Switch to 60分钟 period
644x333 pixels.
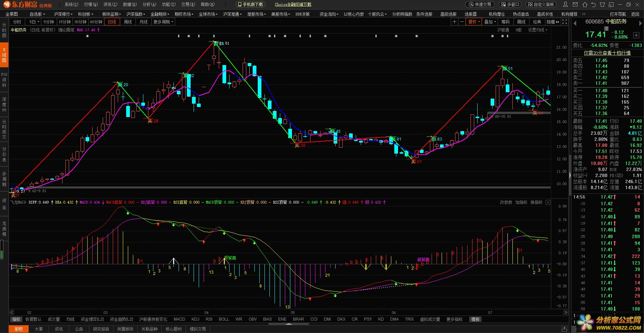point(96,22)
